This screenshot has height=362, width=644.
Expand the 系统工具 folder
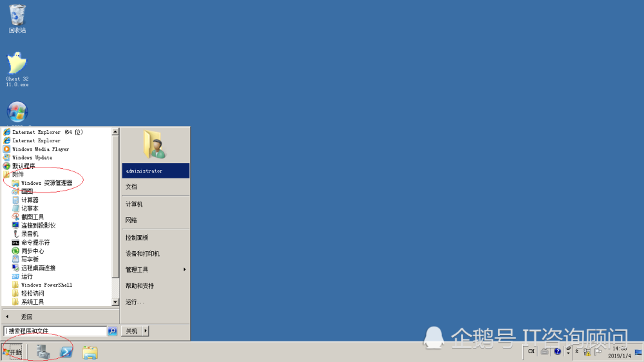point(28,301)
